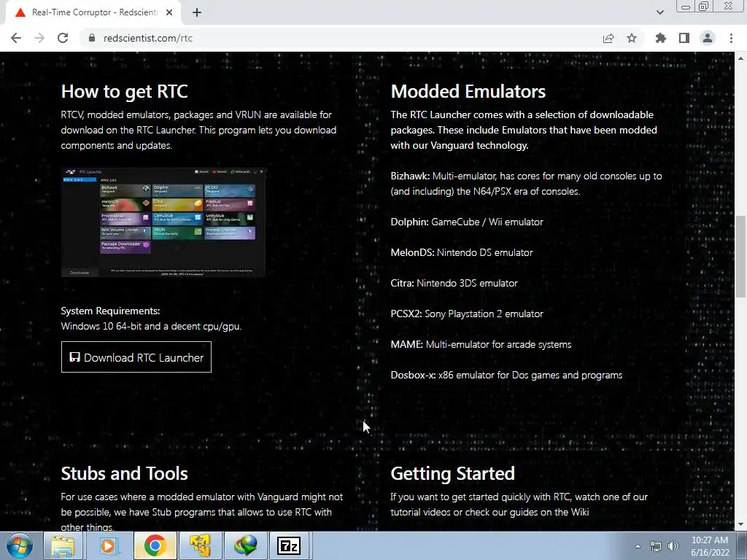The image size is (747, 560).
Task: Click the "Citra:" emulator label
Action: click(x=403, y=283)
